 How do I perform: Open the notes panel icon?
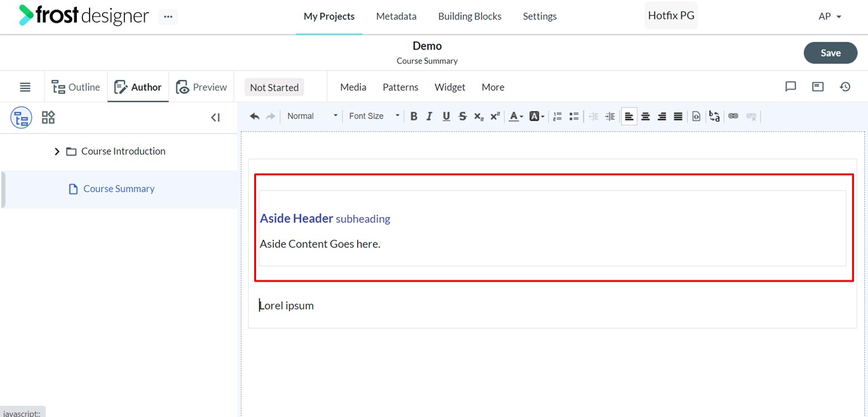[x=818, y=87]
